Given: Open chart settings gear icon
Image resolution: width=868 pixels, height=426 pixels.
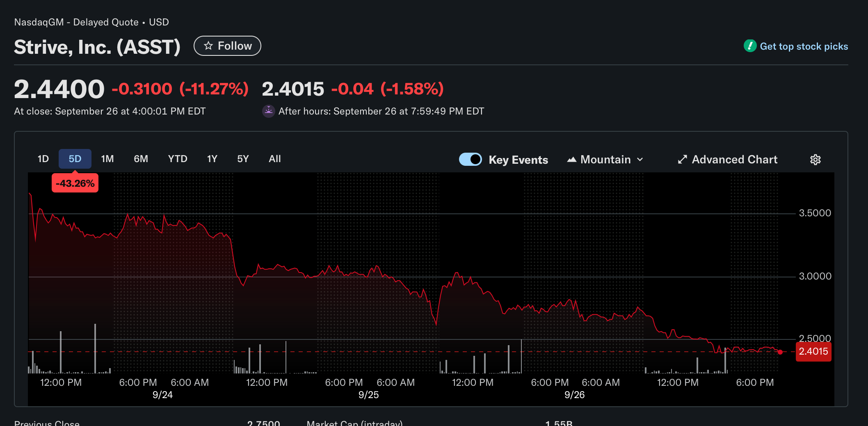Looking at the screenshot, I should click(x=815, y=160).
